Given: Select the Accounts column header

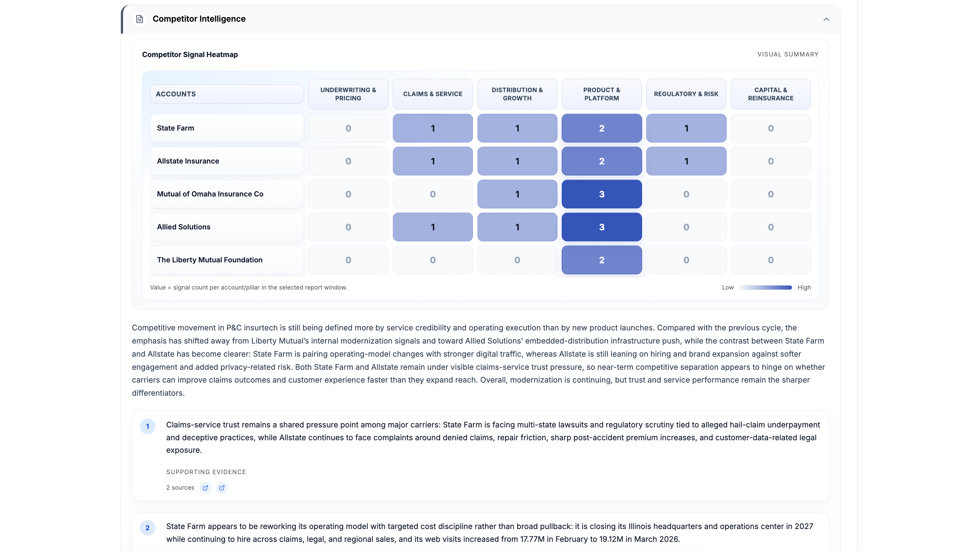Looking at the screenshot, I should [227, 94].
